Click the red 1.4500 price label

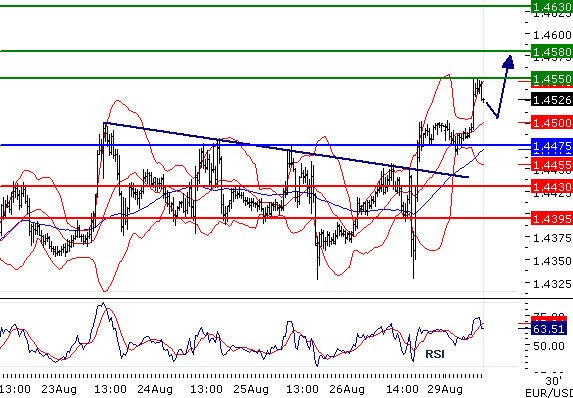551,122
